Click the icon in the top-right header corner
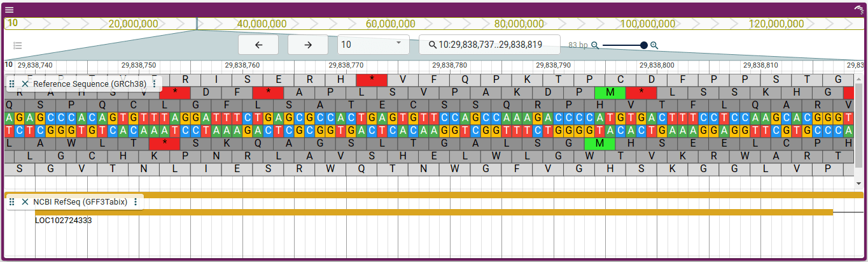The height and width of the screenshot is (262, 868). pos(858,10)
